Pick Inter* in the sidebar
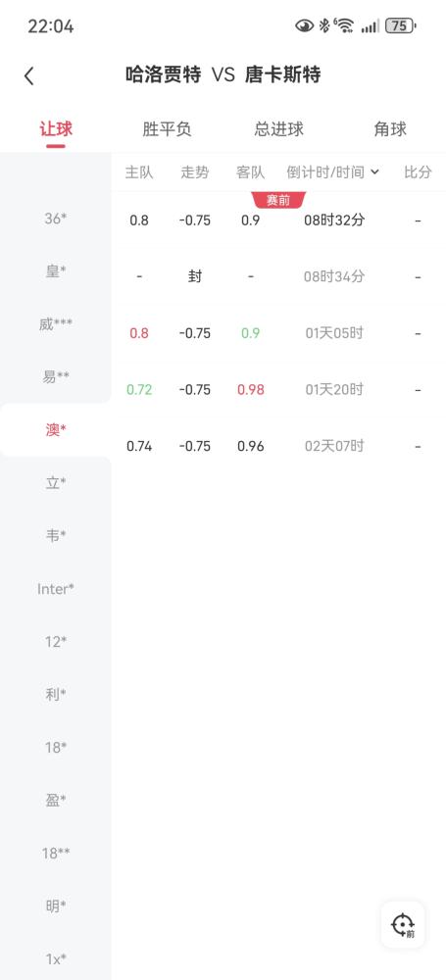The height and width of the screenshot is (980, 446). (x=56, y=589)
